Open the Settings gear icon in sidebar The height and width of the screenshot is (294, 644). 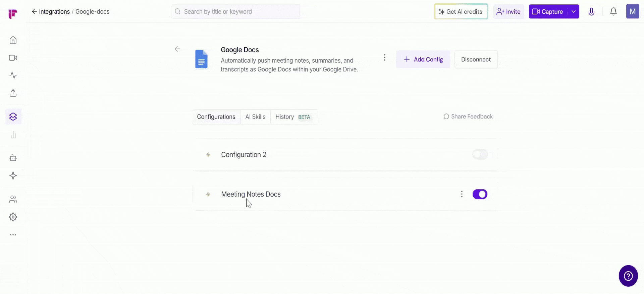(x=13, y=217)
